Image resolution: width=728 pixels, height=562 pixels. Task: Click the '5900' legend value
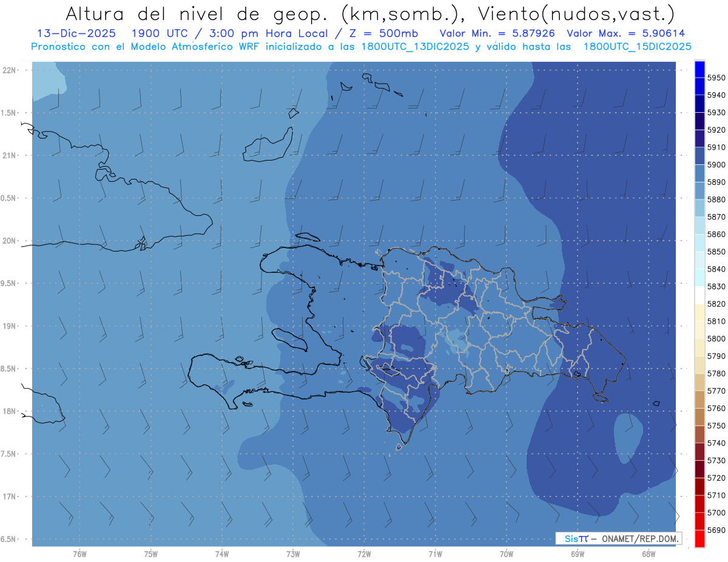[716, 165]
